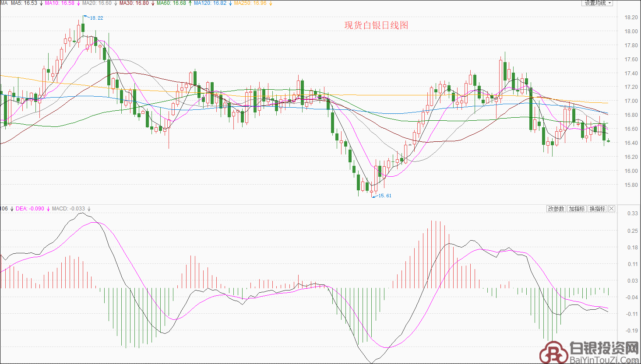Screen dimensions: 641x364
Task: Click the DEA magenta down arrow
Action: click(48, 209)
